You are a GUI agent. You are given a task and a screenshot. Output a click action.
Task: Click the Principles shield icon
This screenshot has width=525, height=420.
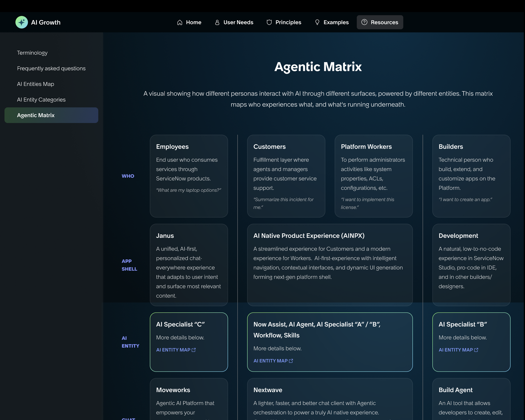(x=269, y=22)
